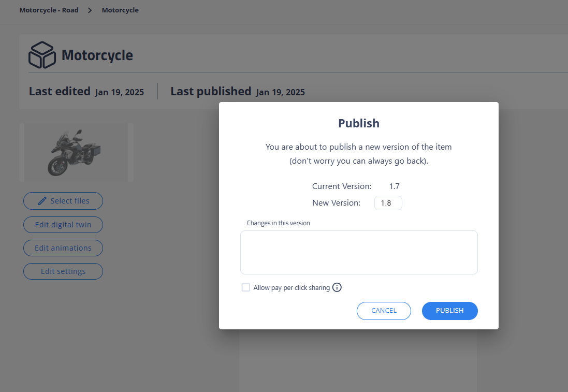Click the breadcrumb chevron arrow separator
The width and height of the screenshot is (568, 392).
tap(90, 10)
